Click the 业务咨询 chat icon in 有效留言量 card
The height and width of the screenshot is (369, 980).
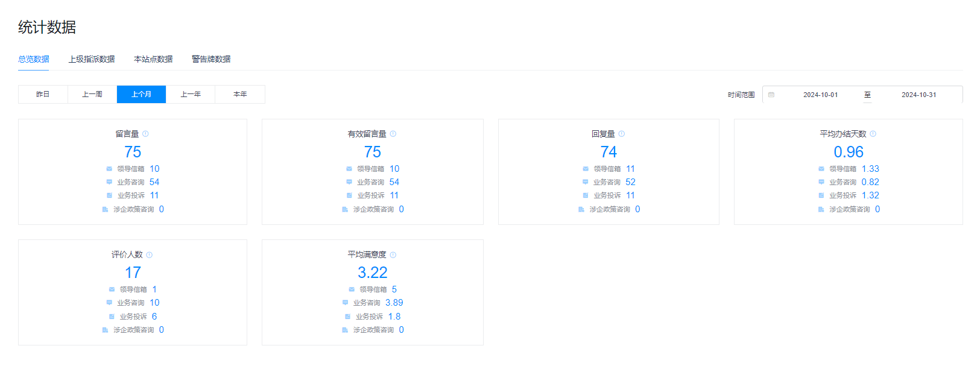349,182
